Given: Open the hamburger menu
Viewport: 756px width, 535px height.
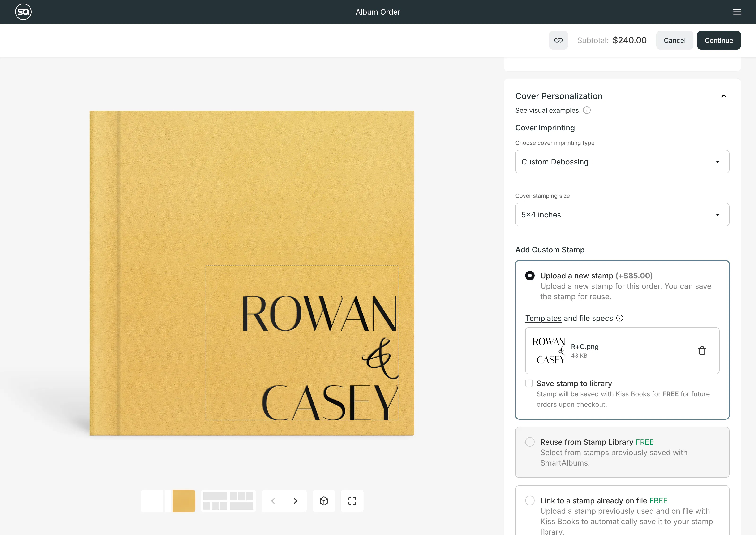Looking at the screenshot, I should pyautogui.click(x=737, y=12).
